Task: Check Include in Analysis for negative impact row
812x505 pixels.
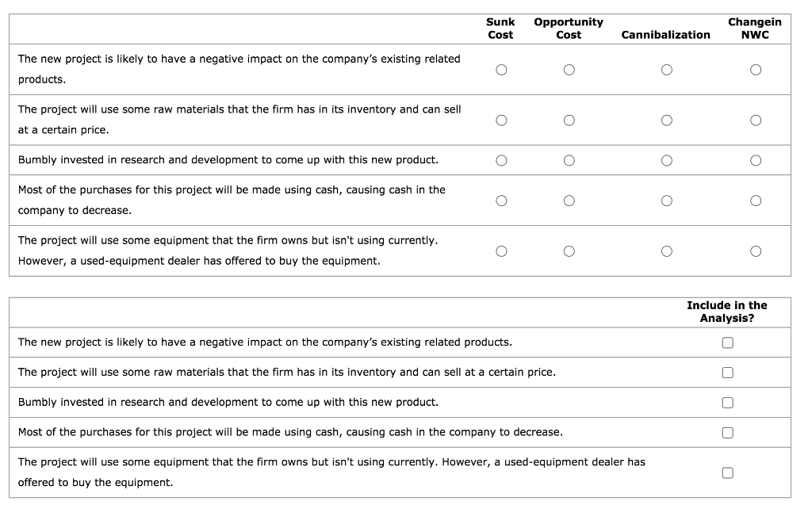Action: point(728,343)
